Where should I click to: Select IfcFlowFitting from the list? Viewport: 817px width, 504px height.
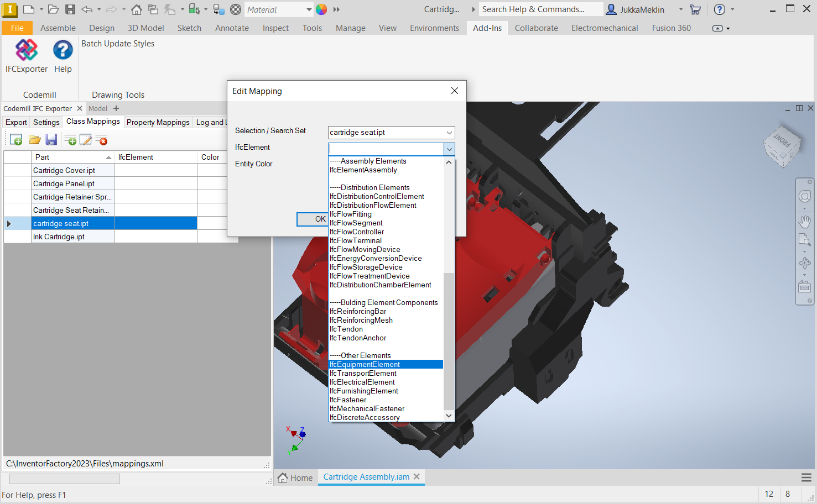tap(351, 214)
